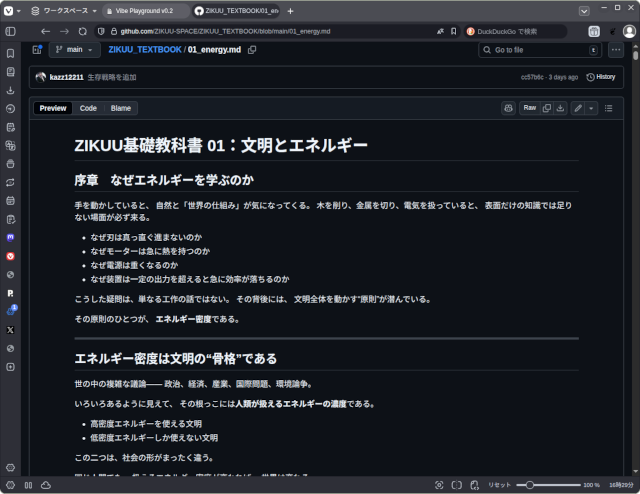640x494 pixels.
Task: Open the Vivaldi Bookmarks panel
Action: pyautogui.click(x=10, y=52)
